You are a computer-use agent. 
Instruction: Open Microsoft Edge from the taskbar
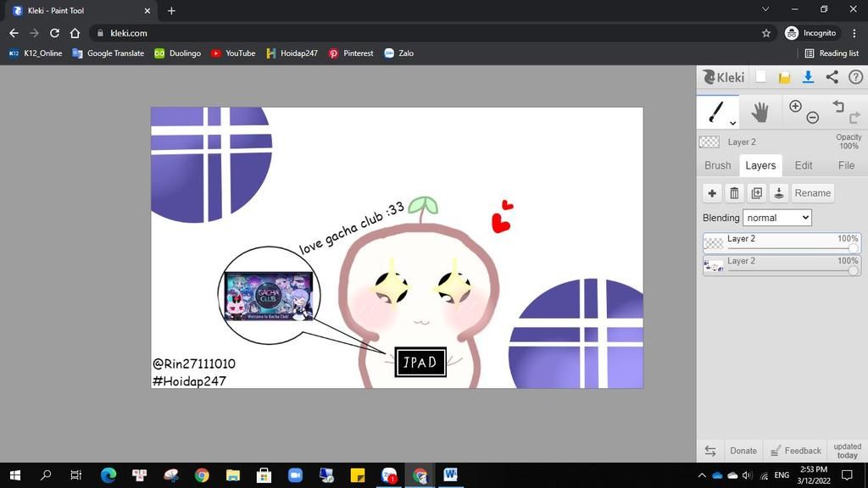click(x=108, y=475)
